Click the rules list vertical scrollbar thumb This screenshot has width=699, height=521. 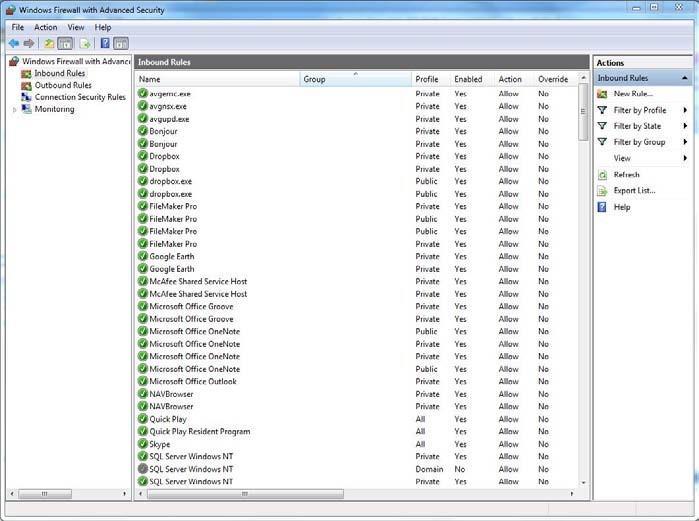[583, 112]
